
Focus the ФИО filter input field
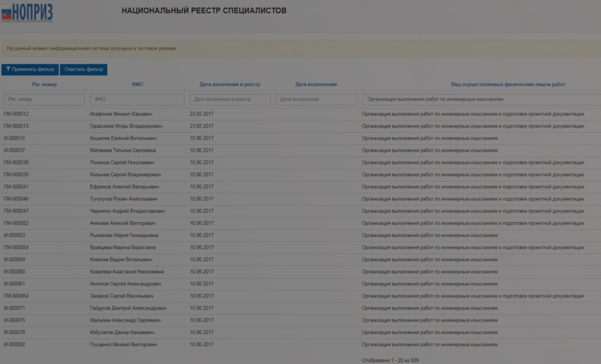click(137, 99)
